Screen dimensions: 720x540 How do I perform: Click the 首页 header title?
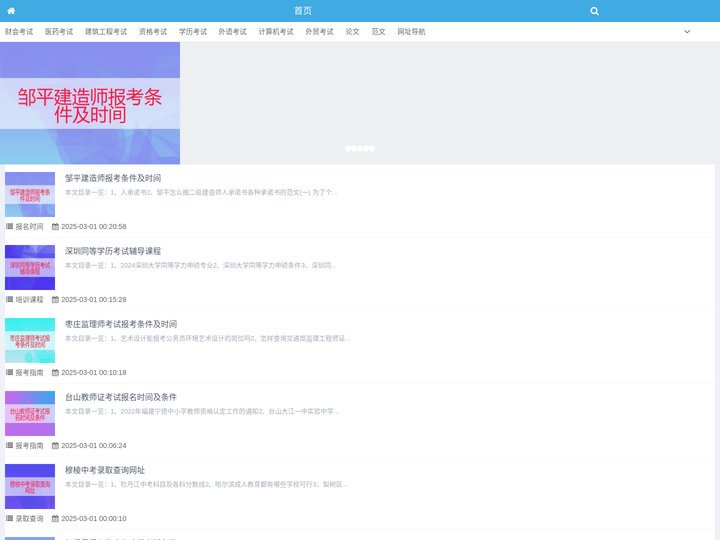303,11
